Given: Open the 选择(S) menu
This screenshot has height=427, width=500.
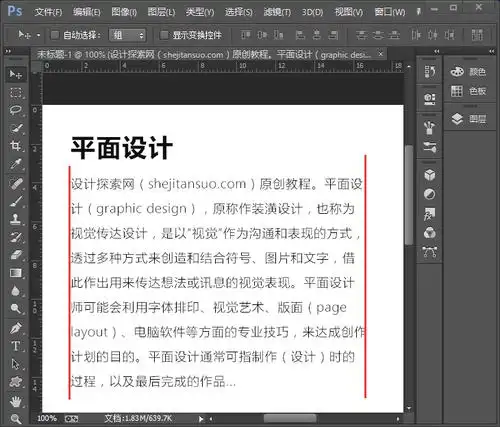Looking at the screenshot, I should coord(239,12).
